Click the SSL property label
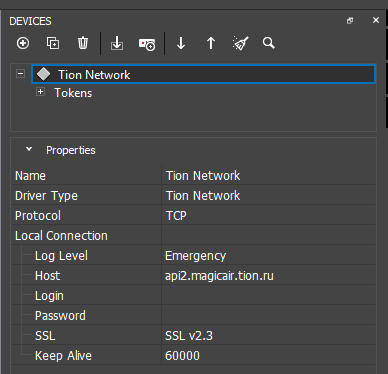Screen dimensions: 388x374 pyautogui.click(x=45, y=336)
